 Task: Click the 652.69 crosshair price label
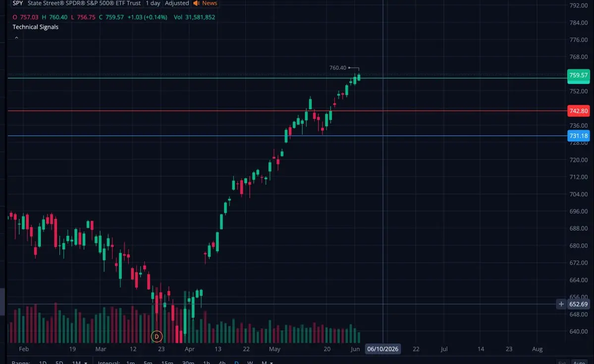point(579,304)
